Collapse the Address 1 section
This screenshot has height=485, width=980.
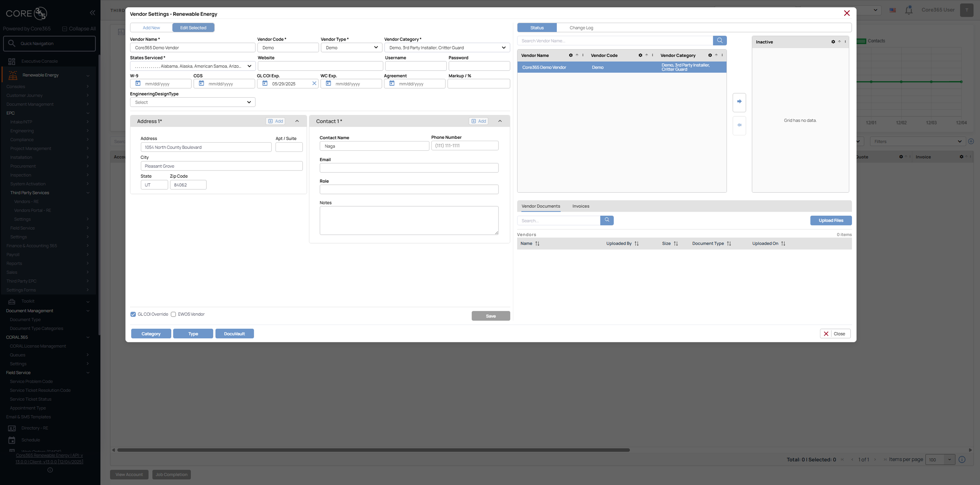(297, 121)
